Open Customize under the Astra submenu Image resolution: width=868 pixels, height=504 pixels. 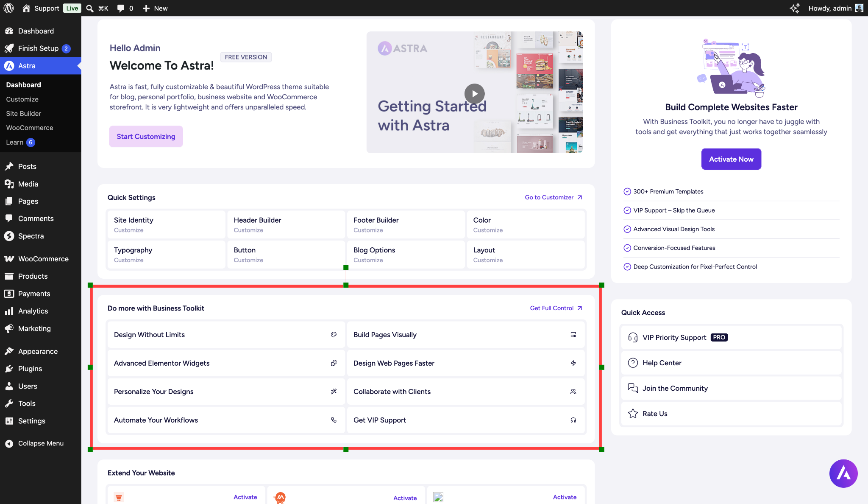click(22, 99)
